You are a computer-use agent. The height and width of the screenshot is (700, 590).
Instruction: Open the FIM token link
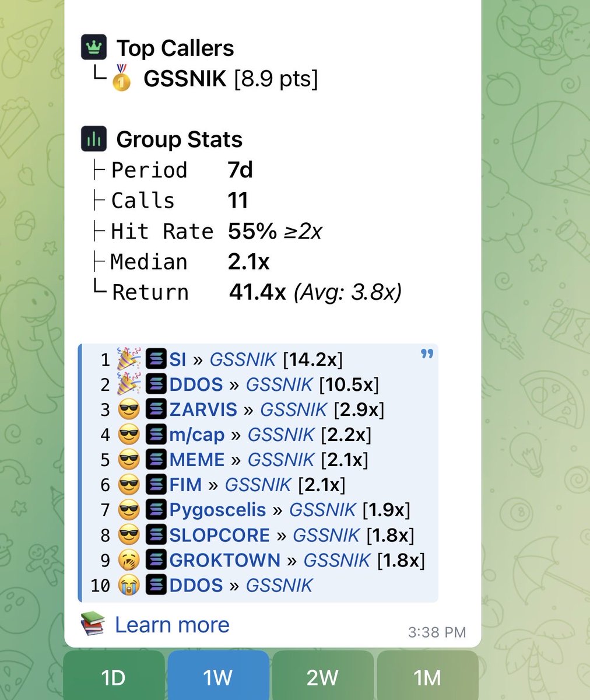coord(185,485)
